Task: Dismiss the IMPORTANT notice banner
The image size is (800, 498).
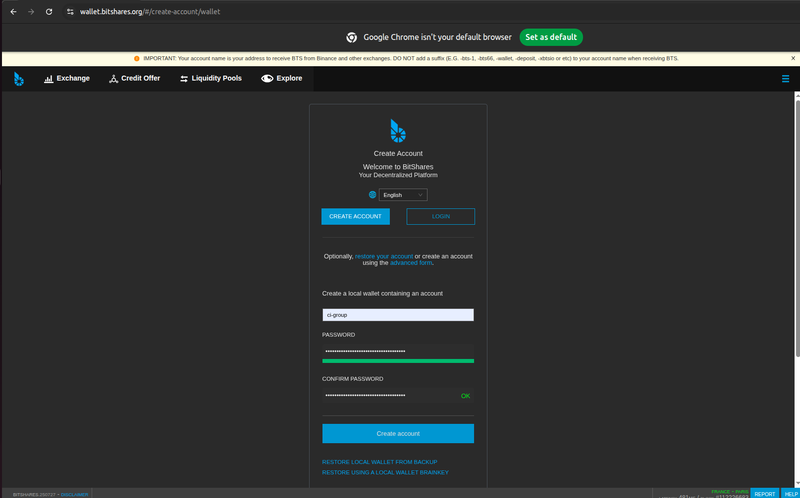Action: (793, 58)
